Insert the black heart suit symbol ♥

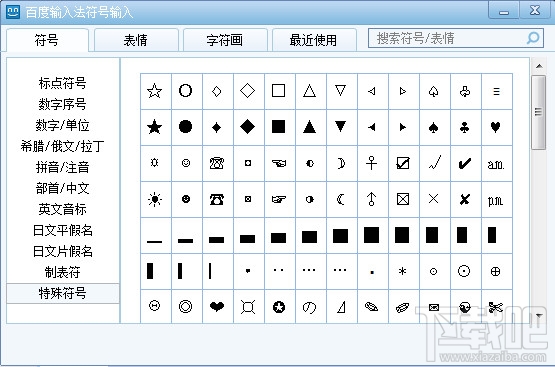pos(496,127)
